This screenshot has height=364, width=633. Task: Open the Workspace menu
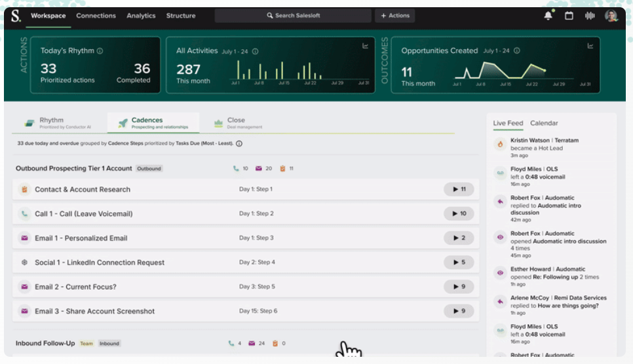click(x=48, y=16)
